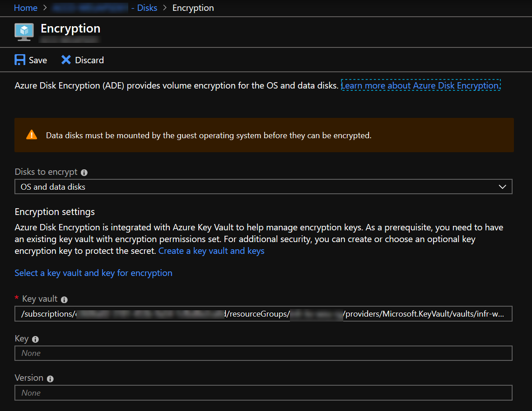Click the warning triangle icon in the banner
Image resolution: width=532 pixels, height=411 pixels.
tap(31, 135)
